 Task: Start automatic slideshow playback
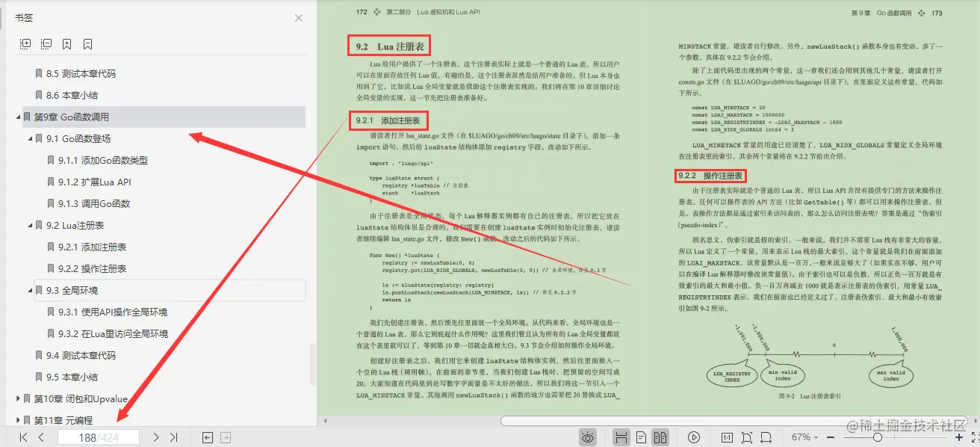click(x=695, y=437)
